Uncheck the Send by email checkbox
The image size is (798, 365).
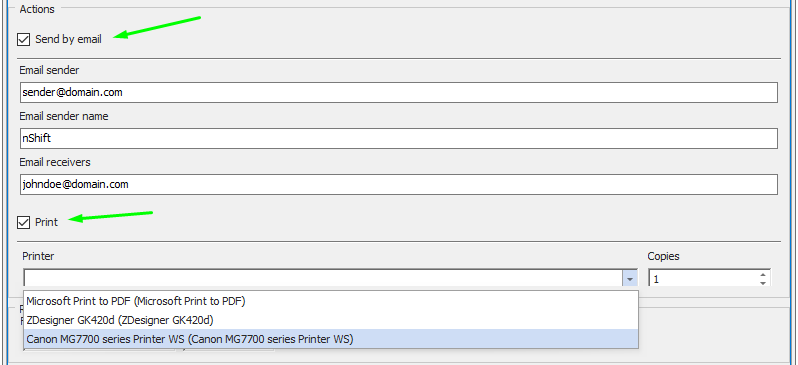pyautogui.click(x=23, y=39)
